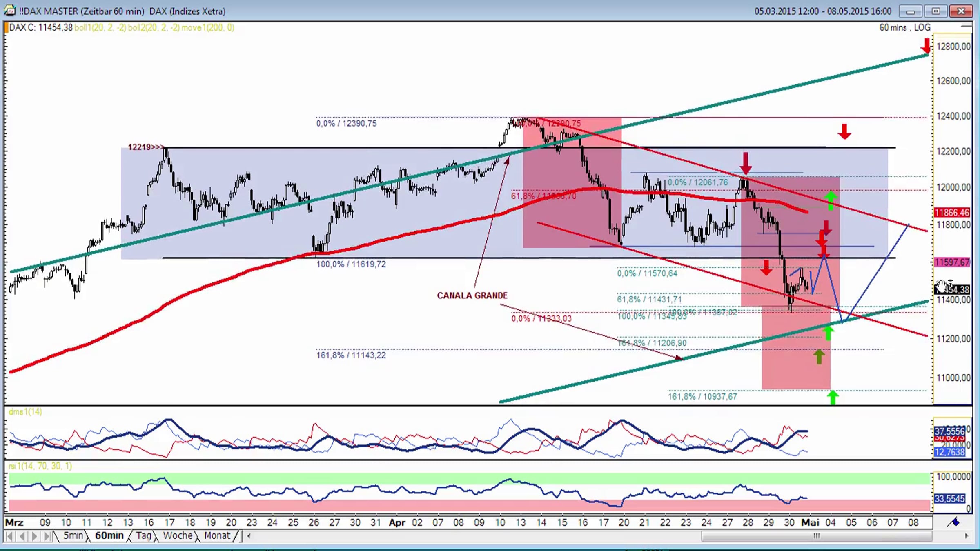
Task: Maximize the DAX MASTER chart window
Action: click(x=936, y=11)
